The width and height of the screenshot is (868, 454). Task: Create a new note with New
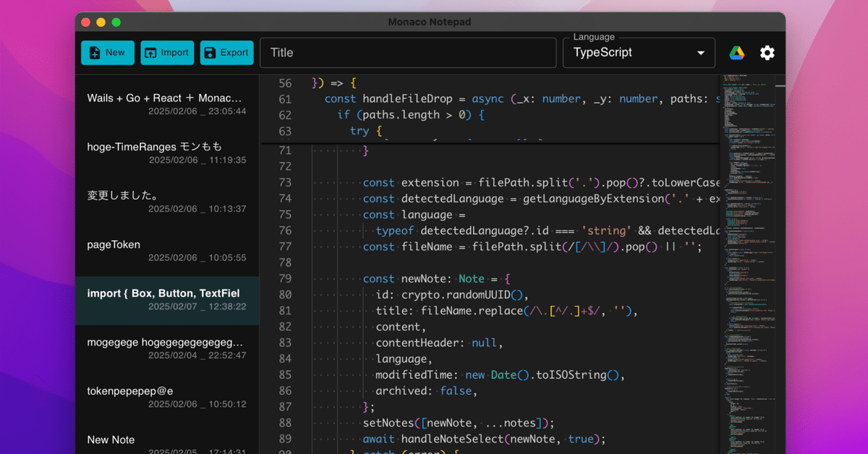point(107,52)
